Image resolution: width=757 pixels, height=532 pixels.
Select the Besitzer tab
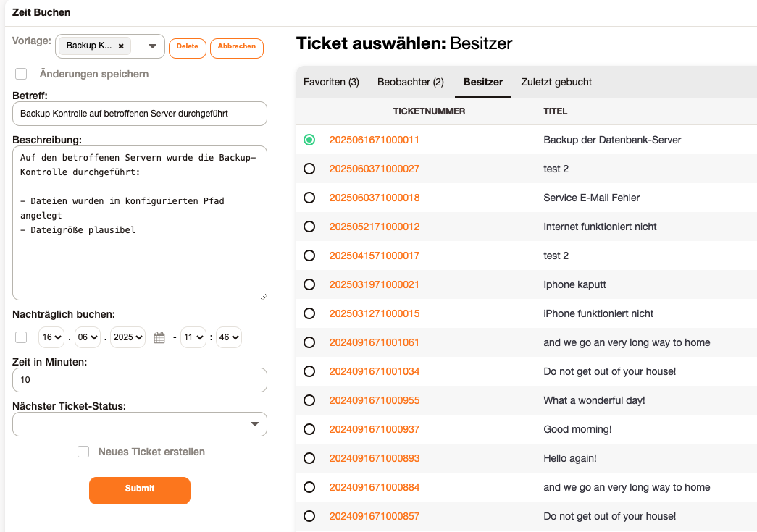point(482,82)
